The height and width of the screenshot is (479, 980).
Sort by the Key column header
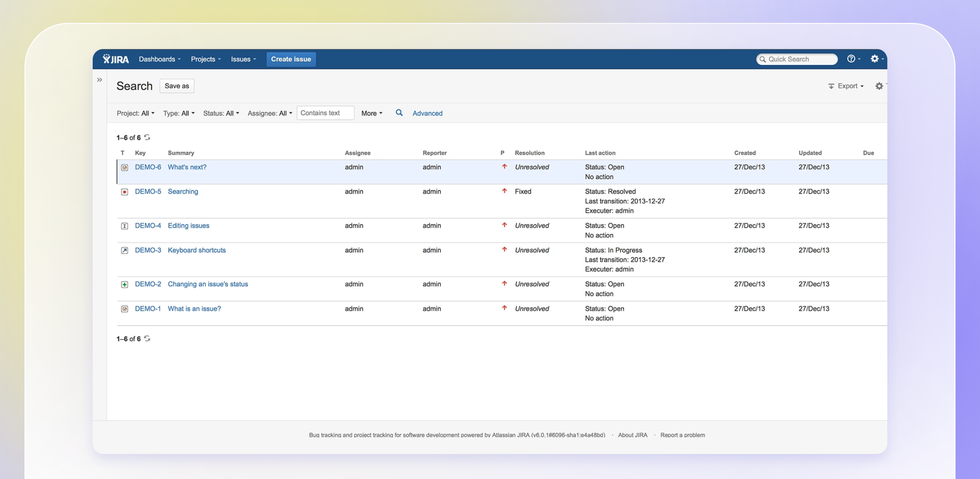point(140,153)
